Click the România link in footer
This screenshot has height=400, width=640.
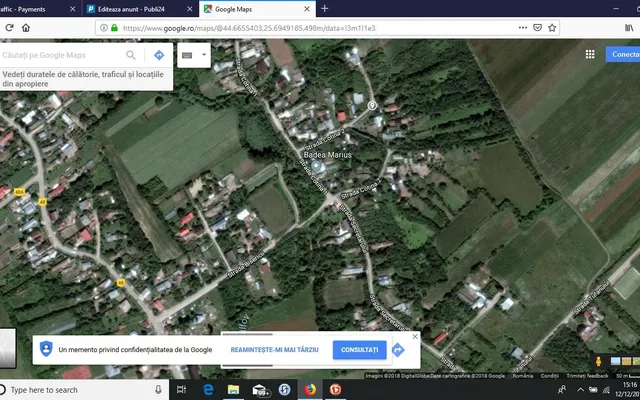coord(522,376)
